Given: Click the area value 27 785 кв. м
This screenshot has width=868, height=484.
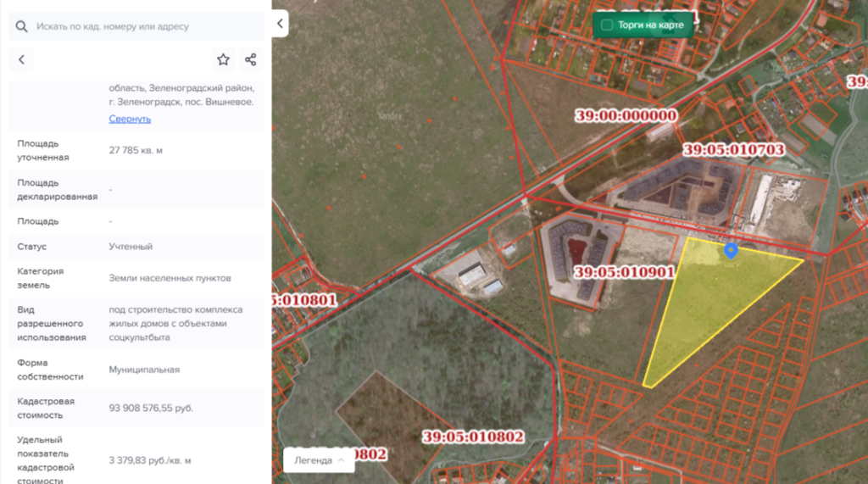Looking at the screenshot, I should [x=136, y=150].
